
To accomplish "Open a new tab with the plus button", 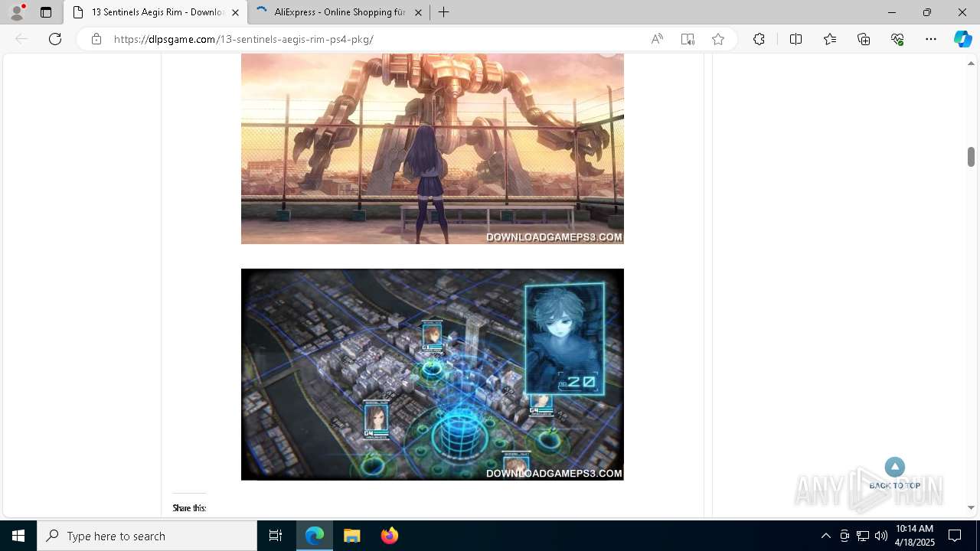I will click(443, 12).
